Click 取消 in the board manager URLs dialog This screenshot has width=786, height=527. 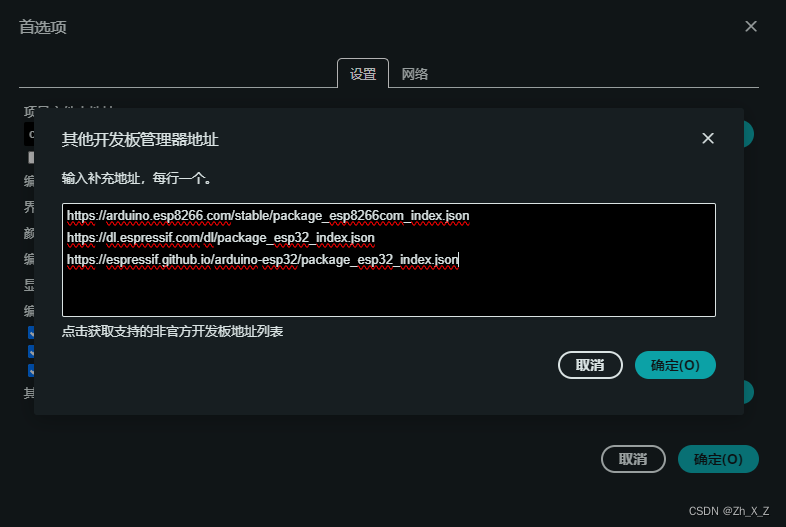point(590,365)
